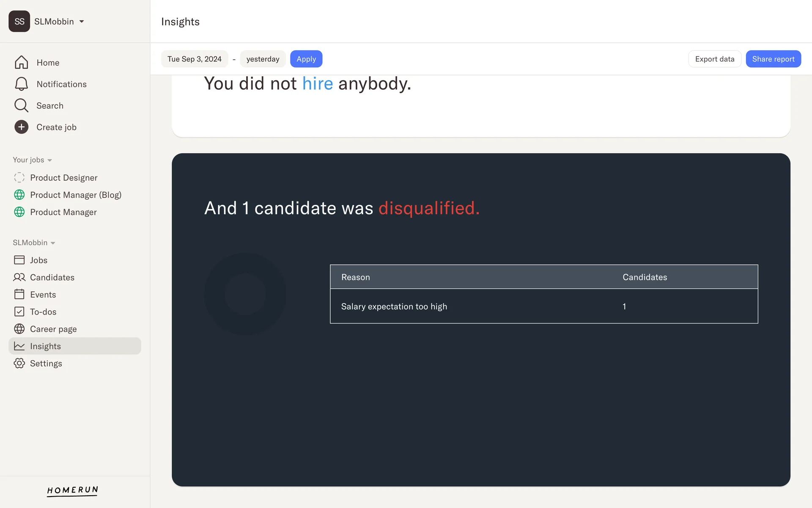Image resolution: width=812 pixels, height=508 pixels.
Task: Edit the start date Tue Sep 3, 2024
Action: [194, 59]
